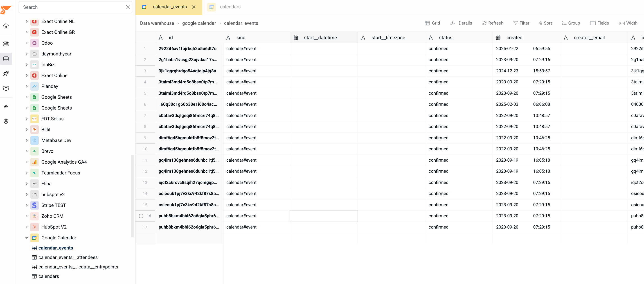The image size is (644, 284).
Task: Click the HubSpot V2 connector icon
Action: [34, 227]
